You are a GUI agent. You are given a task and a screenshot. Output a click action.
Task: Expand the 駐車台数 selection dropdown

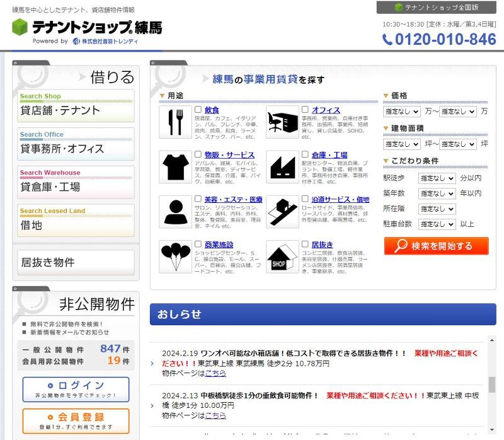click(437, 224)
